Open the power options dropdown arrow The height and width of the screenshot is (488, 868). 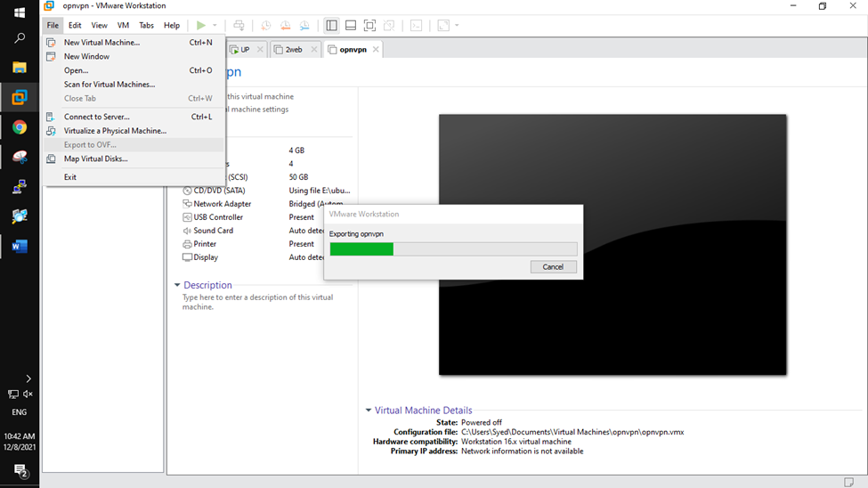[215, 26]
